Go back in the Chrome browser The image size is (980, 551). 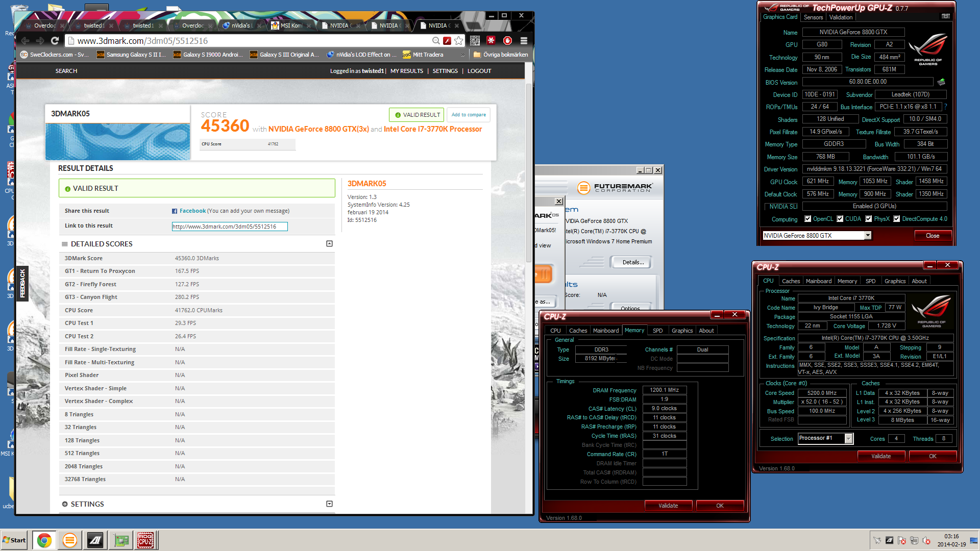tap(26, 41)
